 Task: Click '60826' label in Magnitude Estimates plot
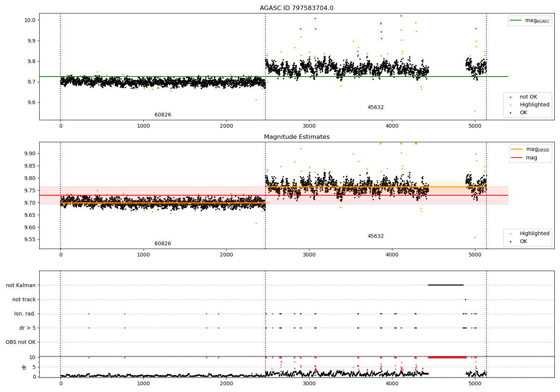coord(163,244)
